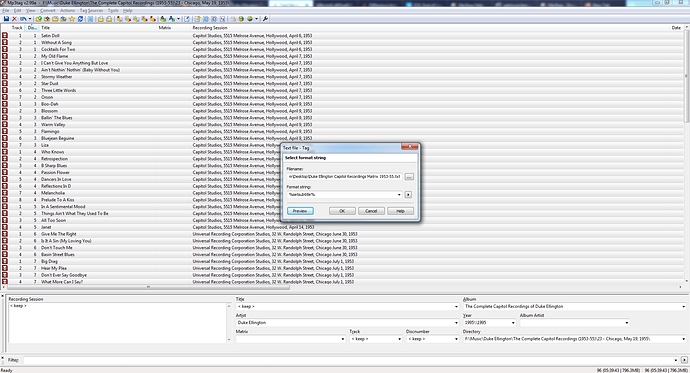
Task: Click the Filename input field in dialog
Action: tap(344, 177)
